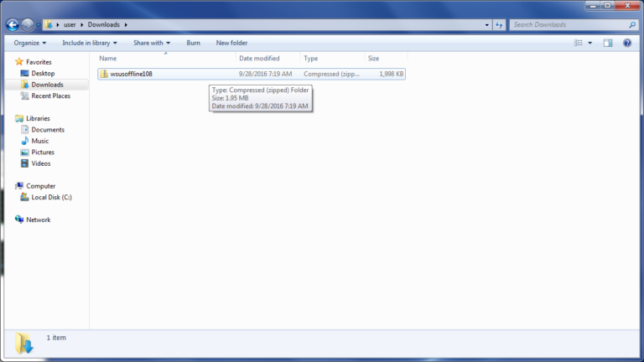Open the Share with menu

click(x=152, y=43)
